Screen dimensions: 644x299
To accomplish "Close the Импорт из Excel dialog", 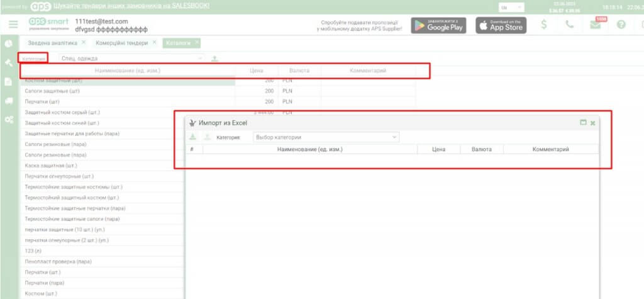I will coord(592,123).
